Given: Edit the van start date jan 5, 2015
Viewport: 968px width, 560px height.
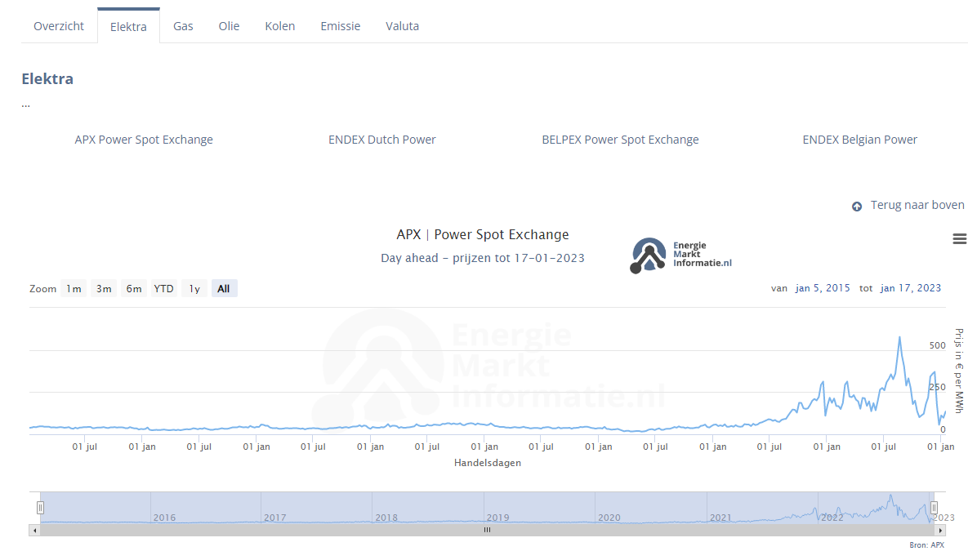Looking at the screenshot, I should [x=823, y=288].
